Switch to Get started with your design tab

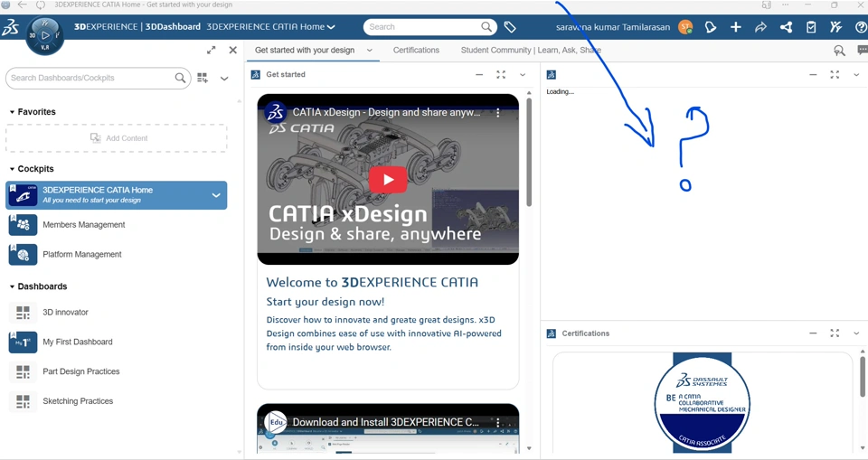[305, 51]
